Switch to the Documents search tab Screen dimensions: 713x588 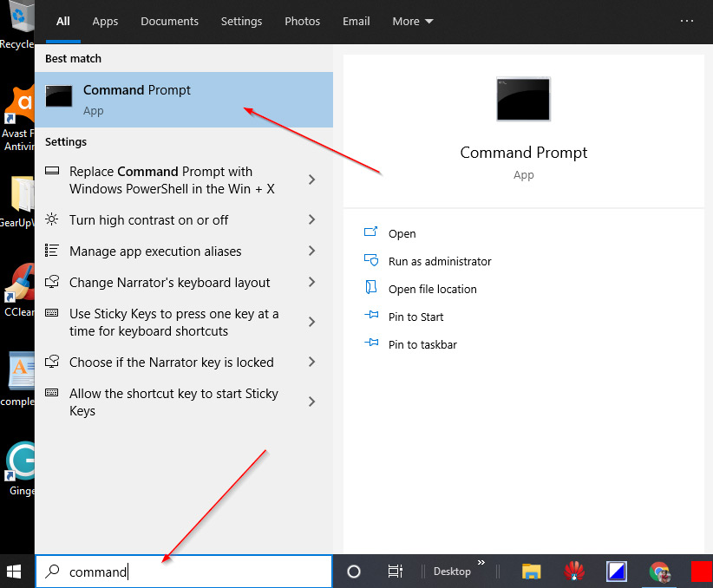coord(169,22)
